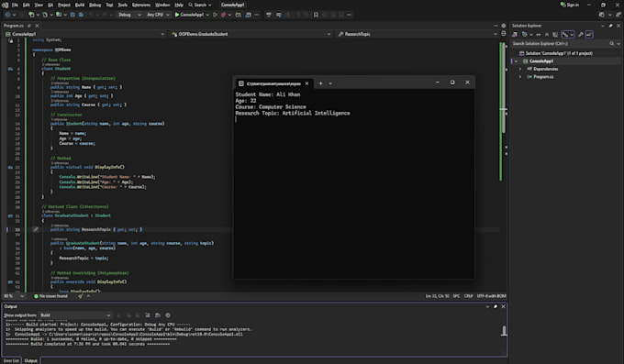The height and width of the screenshot is (364, 624).
Task: Click clear all Output pane icon
Action: pos(148,315)
